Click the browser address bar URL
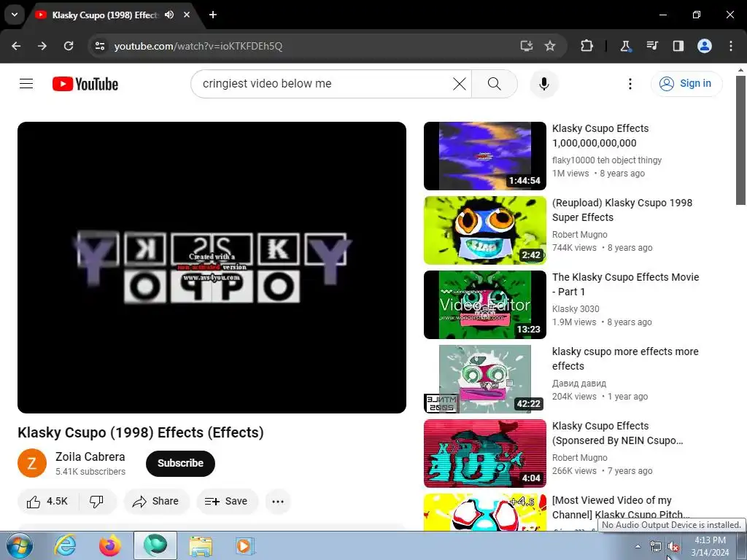 pyautogui.click(x=198, y=46)
